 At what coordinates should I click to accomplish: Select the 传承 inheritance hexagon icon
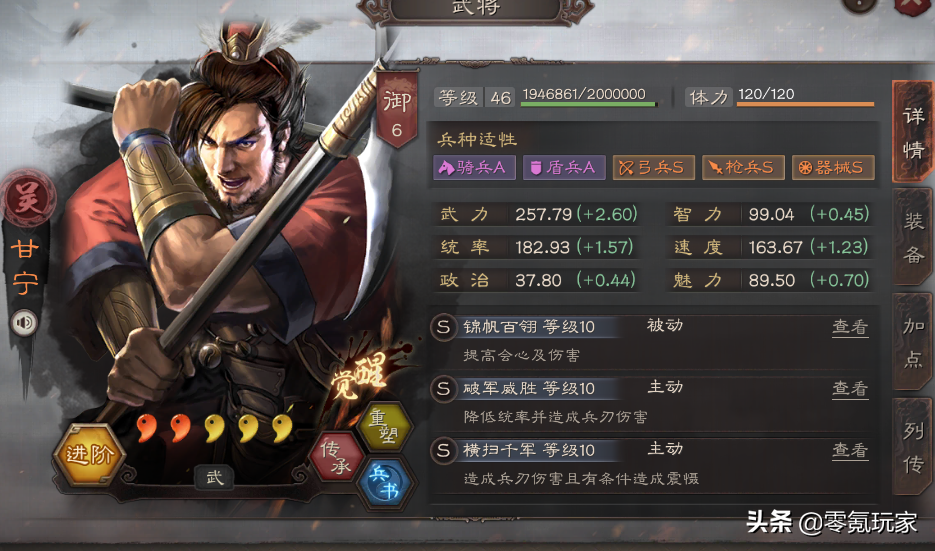[337, 457]
